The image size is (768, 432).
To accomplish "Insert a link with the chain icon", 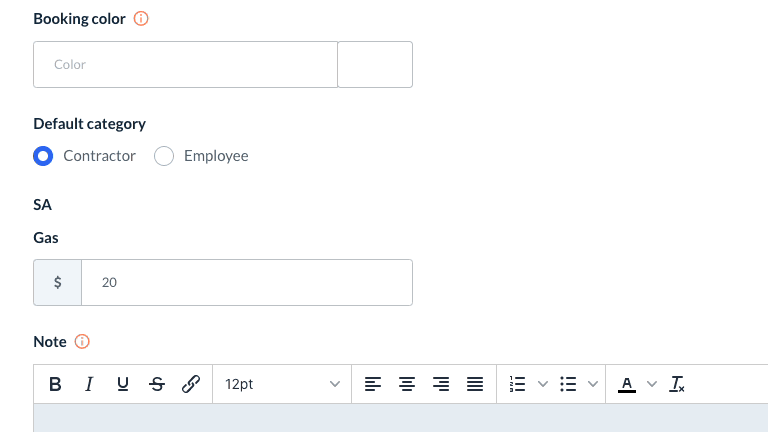I will 191,384.
